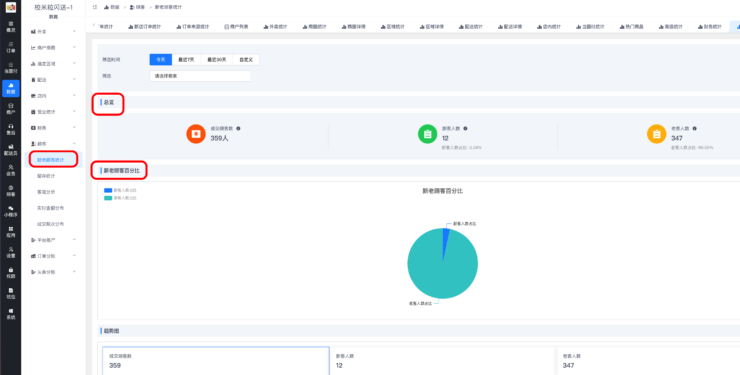Screen dimensions: 740x375
Task: Click the yellow 老客人数 card icon
Action: [x=656, y=134]
